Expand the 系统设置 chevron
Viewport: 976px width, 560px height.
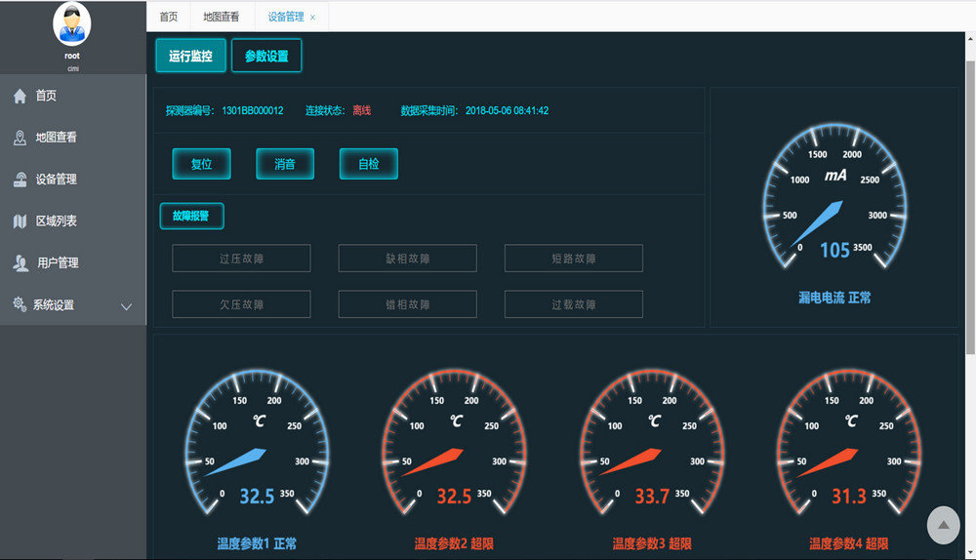(126, 306)
